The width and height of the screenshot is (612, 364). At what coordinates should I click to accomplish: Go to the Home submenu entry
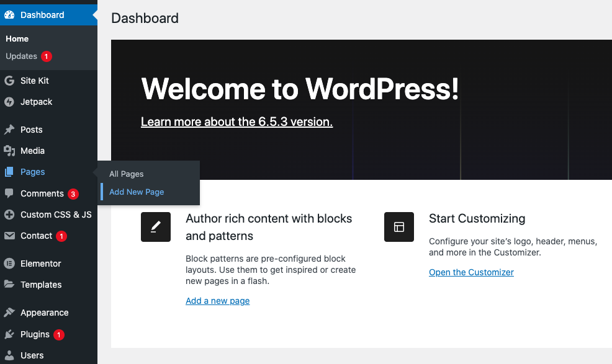tap(17, 39)
